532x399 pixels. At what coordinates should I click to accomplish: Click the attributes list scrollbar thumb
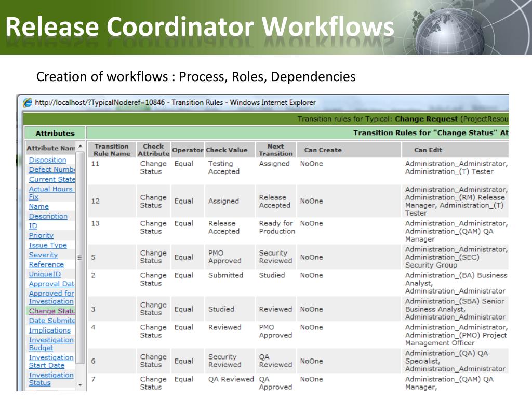click(80, 258)
